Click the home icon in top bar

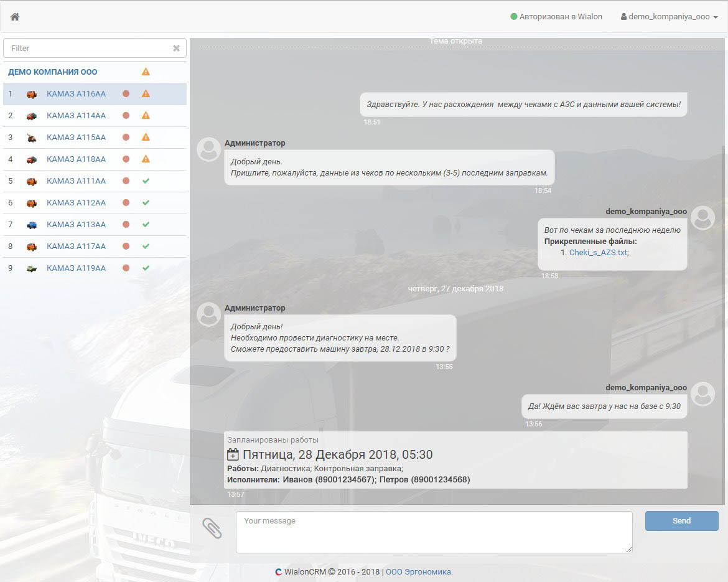[15, 17]
